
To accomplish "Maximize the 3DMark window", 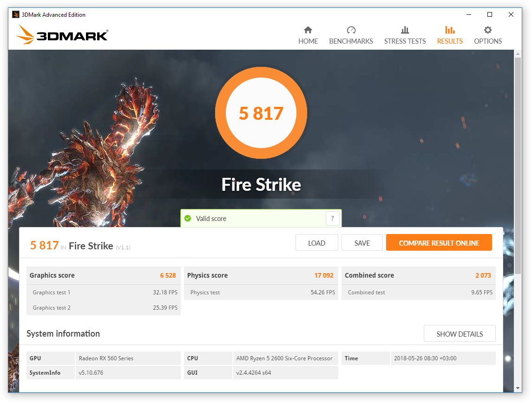I will (490, 14).
